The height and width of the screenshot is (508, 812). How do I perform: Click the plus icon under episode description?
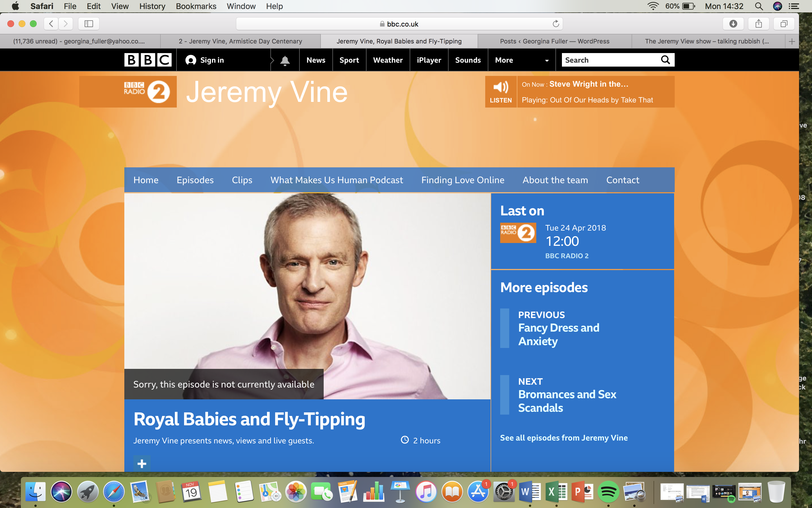[142, 464]
